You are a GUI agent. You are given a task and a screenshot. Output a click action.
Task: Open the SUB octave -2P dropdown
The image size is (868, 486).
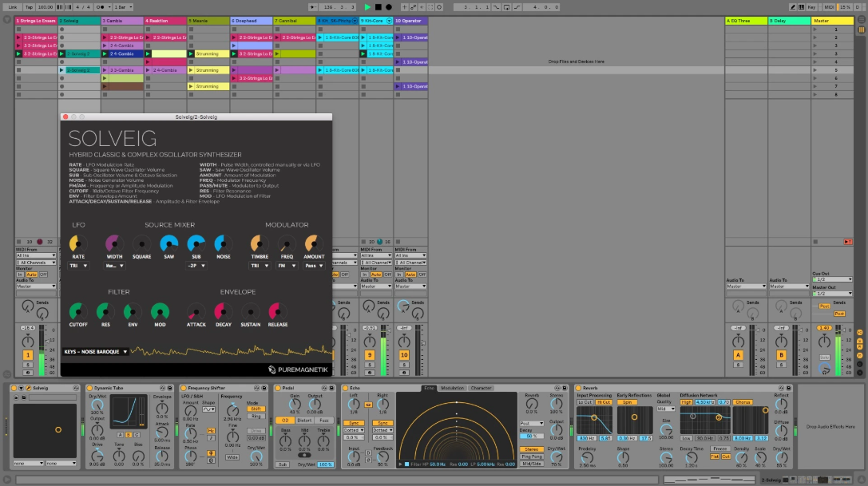point(196,266)
